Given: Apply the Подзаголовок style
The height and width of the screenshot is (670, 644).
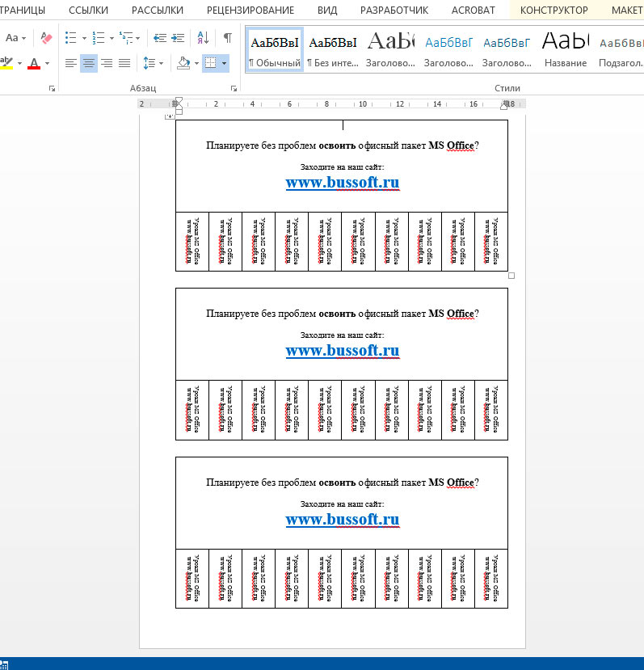Looking at the screenshot, I should click(620, 49).
